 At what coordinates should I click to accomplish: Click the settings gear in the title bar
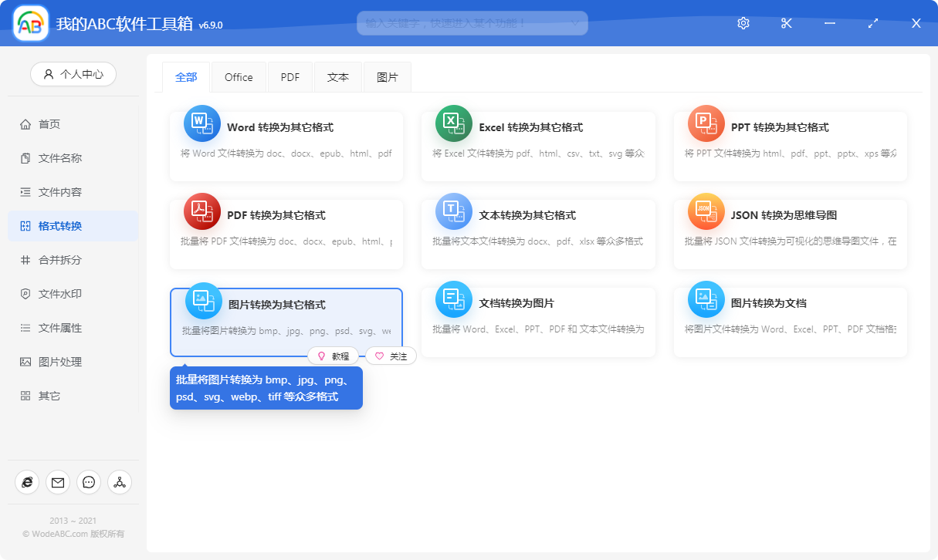point(743,23)
